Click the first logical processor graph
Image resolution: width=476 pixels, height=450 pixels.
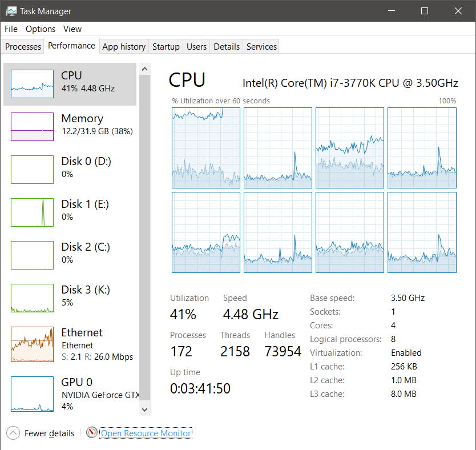coord(206,148)
